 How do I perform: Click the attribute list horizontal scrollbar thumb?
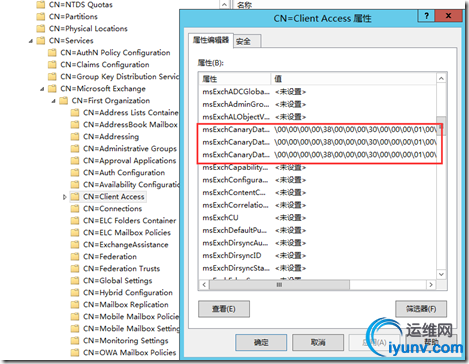[279, 285]
